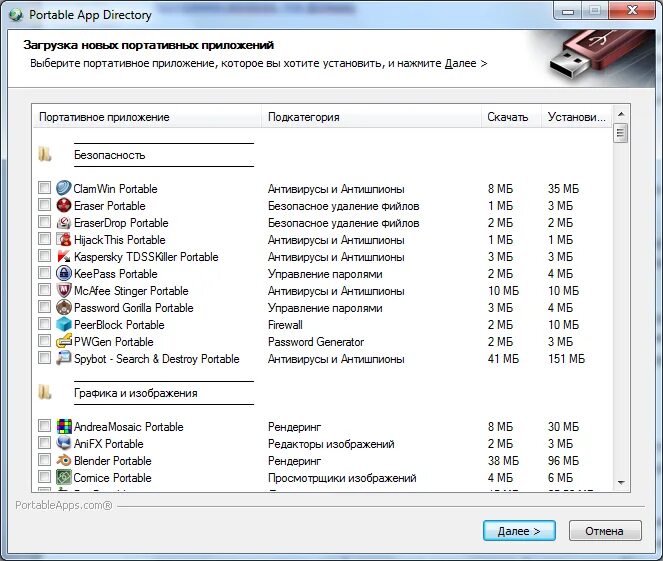Click the EraserDrop Portable icon
Viewport: 663px width, 561px height.
pos(64,222)
